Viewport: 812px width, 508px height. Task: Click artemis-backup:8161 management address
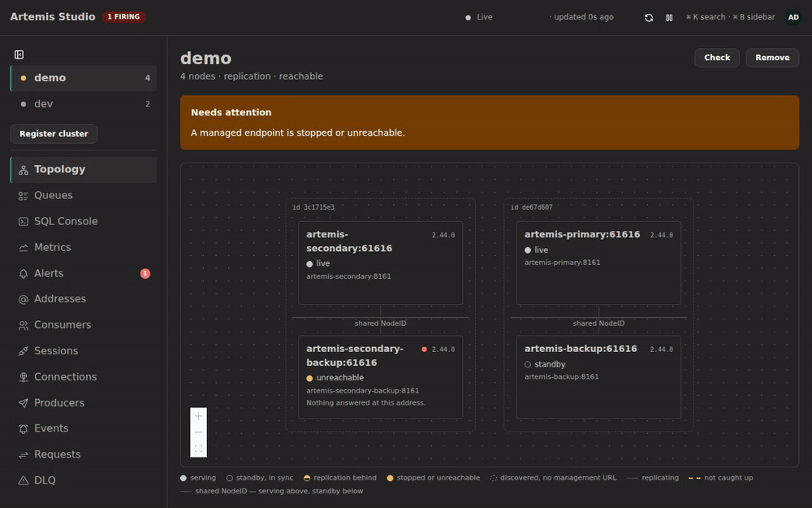tap(561, 377)
